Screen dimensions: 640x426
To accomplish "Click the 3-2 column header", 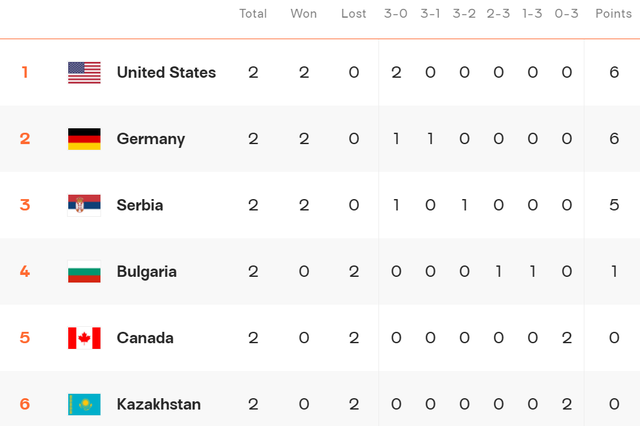I will [464, 14].
